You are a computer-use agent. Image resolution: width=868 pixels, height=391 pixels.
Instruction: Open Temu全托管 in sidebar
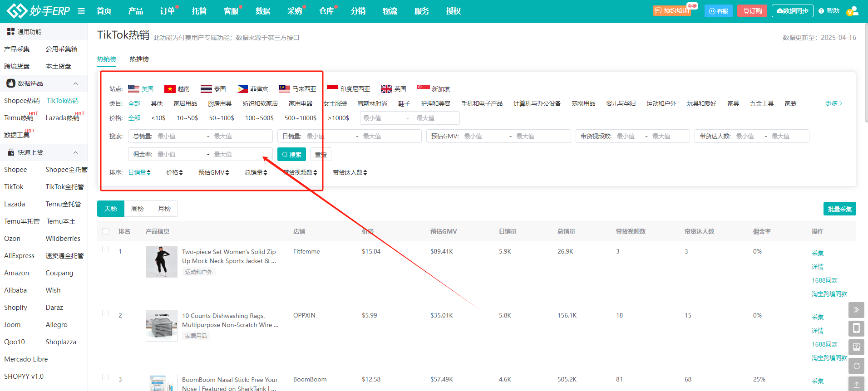(63, 204)
